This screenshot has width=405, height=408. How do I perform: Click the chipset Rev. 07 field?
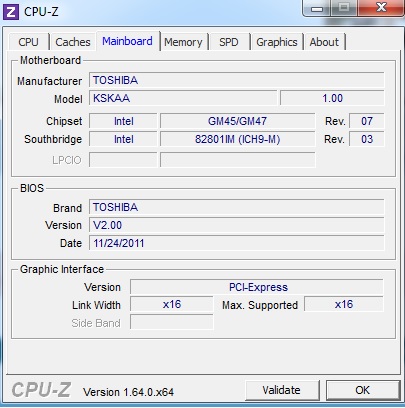[367, 121]
